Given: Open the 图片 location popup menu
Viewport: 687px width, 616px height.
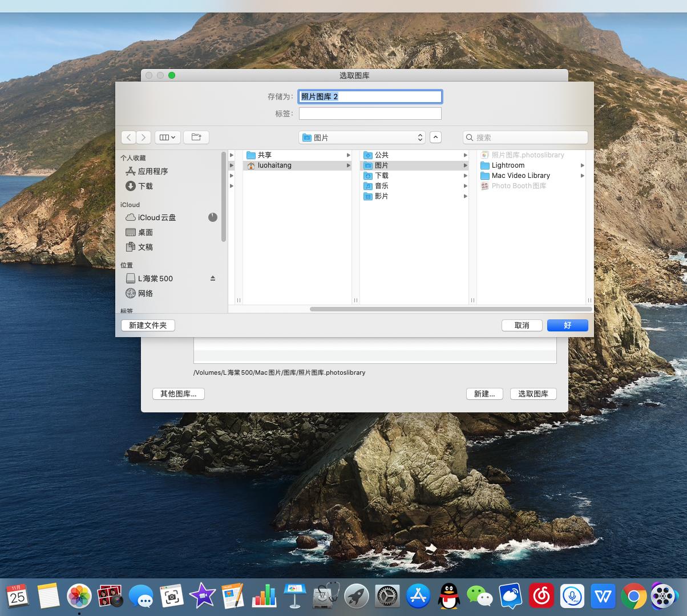Looking at the screenshot, I should [x=362, y=137].
